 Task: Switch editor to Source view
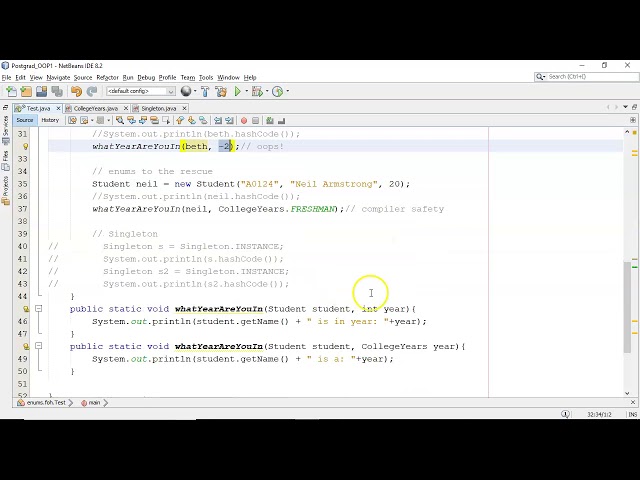[x=25, y=120]
